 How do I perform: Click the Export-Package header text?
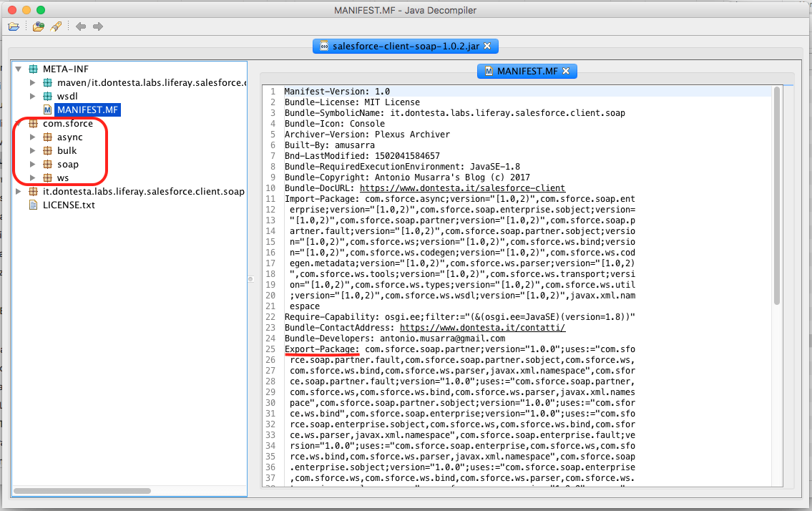[322, 349]
